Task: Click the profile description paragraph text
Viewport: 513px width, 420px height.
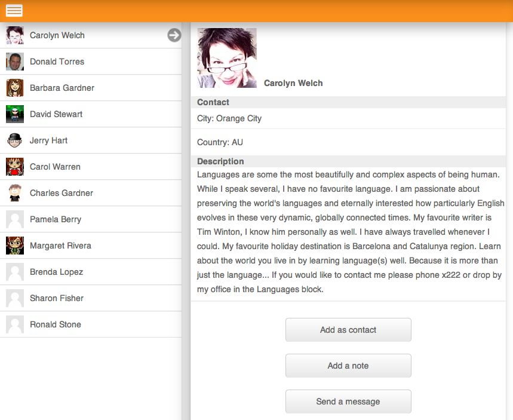Action: (350, 232)
